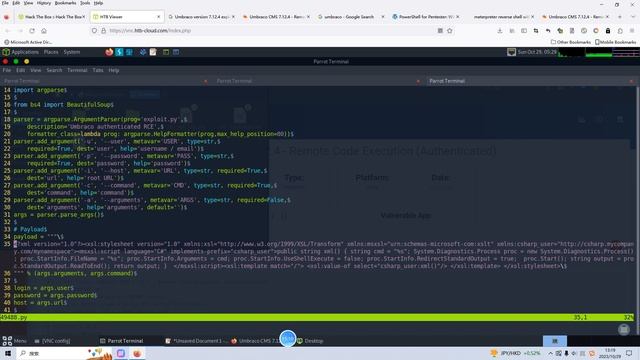Bookmark this page with star icon
The height and width of the screenshot is (360, 640).
[x=449, y=31]
